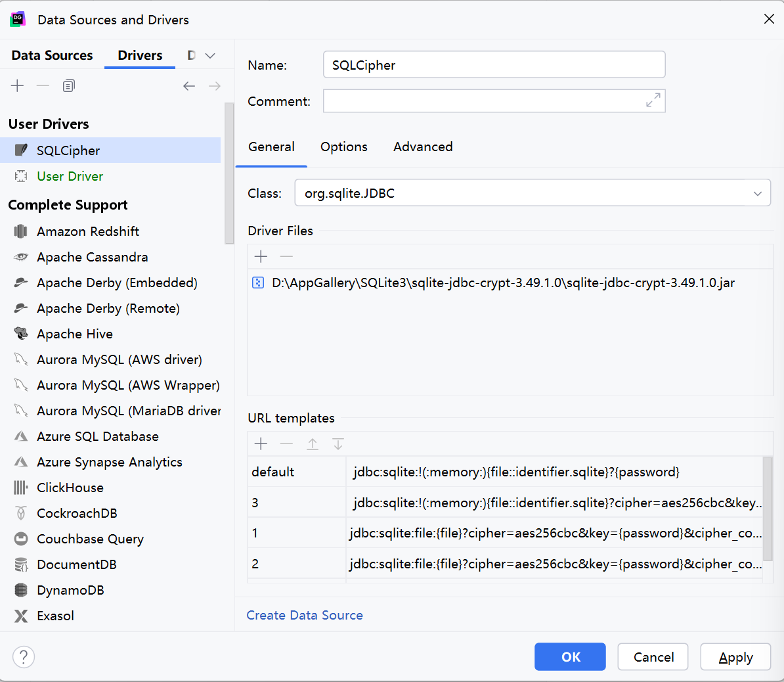This screenshot has height=682, width=784.
Task: Click the CockroachDB icon
Action: [x=21, y=513]
